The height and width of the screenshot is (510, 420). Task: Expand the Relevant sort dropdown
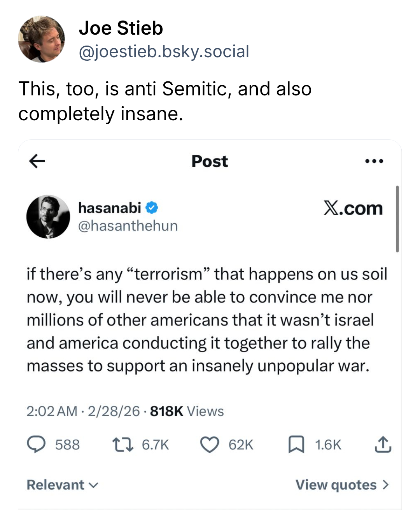[62, 485]
